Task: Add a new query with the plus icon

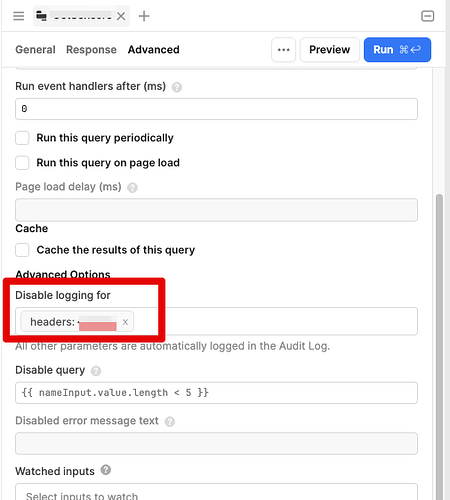Action: [x=144, y=16]
